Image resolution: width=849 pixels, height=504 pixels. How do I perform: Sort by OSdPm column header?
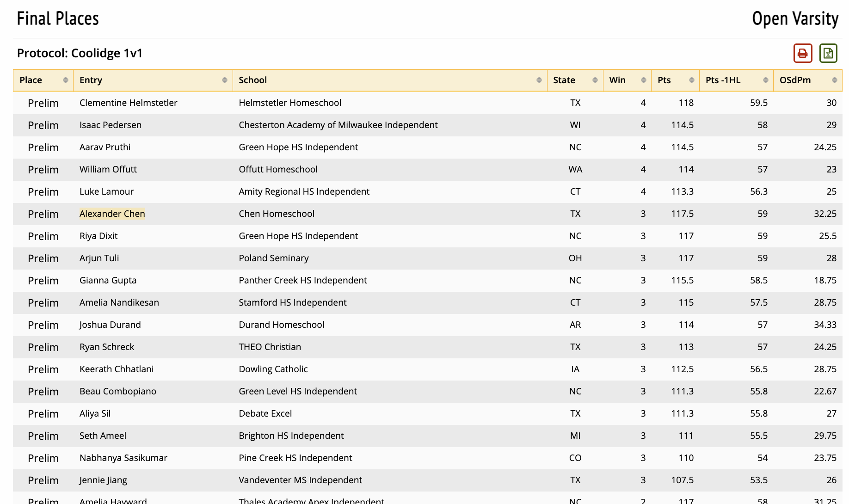coord(795,80)
